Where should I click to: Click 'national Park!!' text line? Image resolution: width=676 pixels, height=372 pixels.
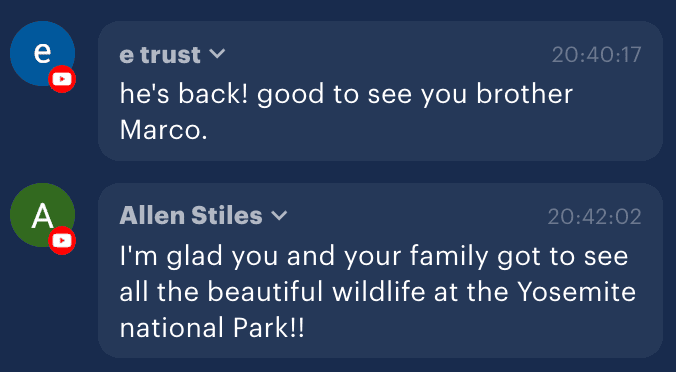tap(212, 328)
